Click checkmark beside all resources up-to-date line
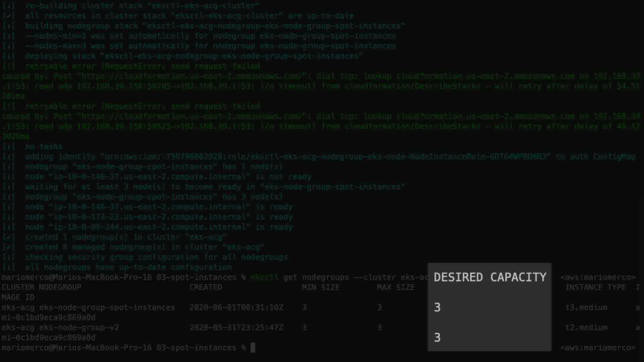644x362 pixels. [x=9, y=16]
